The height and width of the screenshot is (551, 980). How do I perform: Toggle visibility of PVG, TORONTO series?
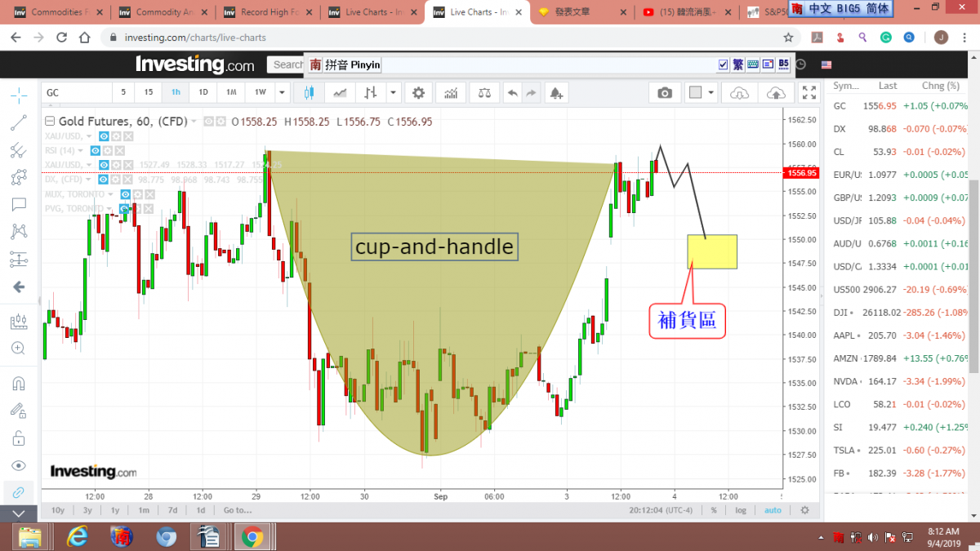(124, 209)
